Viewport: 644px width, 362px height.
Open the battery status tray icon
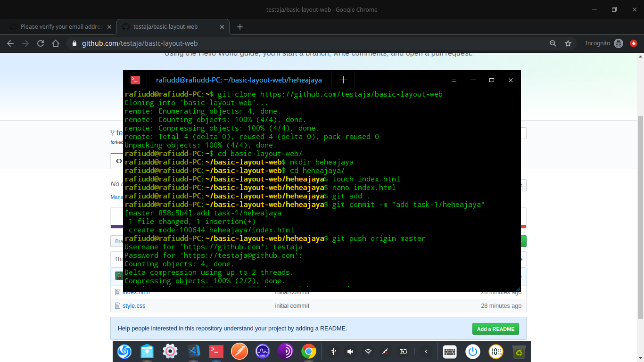click(403, 351)
